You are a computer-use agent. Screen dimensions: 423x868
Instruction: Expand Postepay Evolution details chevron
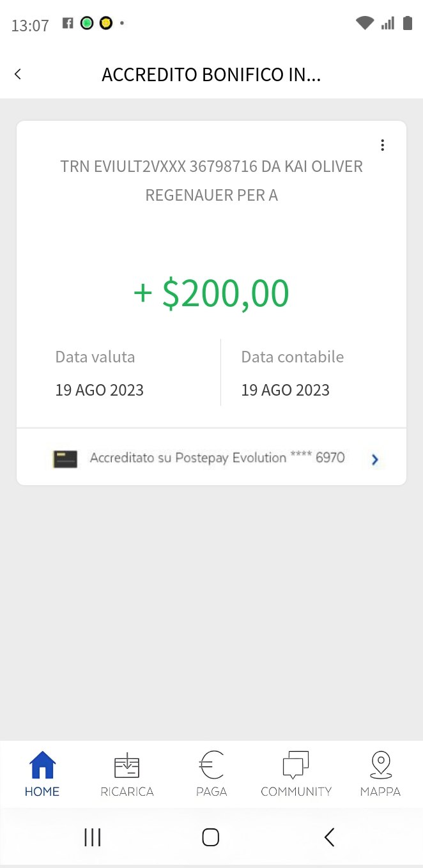(x=375, y=459)
